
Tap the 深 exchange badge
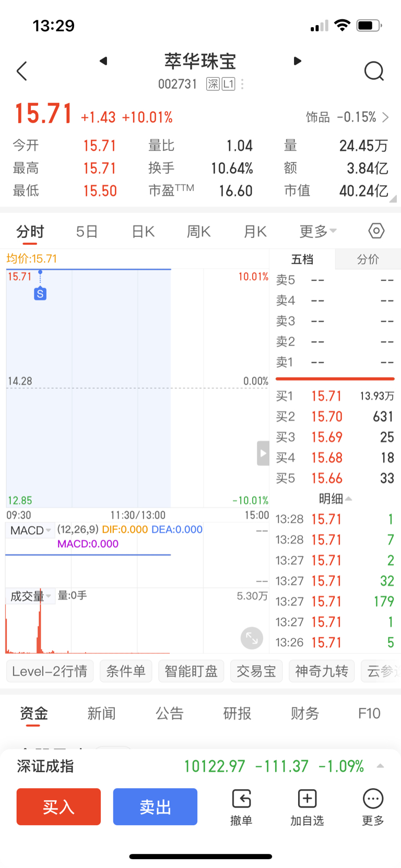(213, 84)
